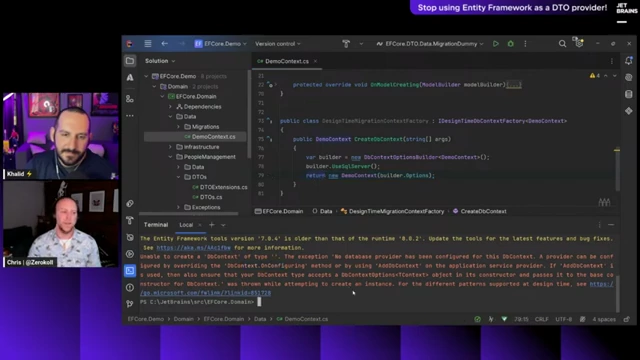Open the main hamburger menu
Screen dimensions: 640x360
click(x=148, y=44)
